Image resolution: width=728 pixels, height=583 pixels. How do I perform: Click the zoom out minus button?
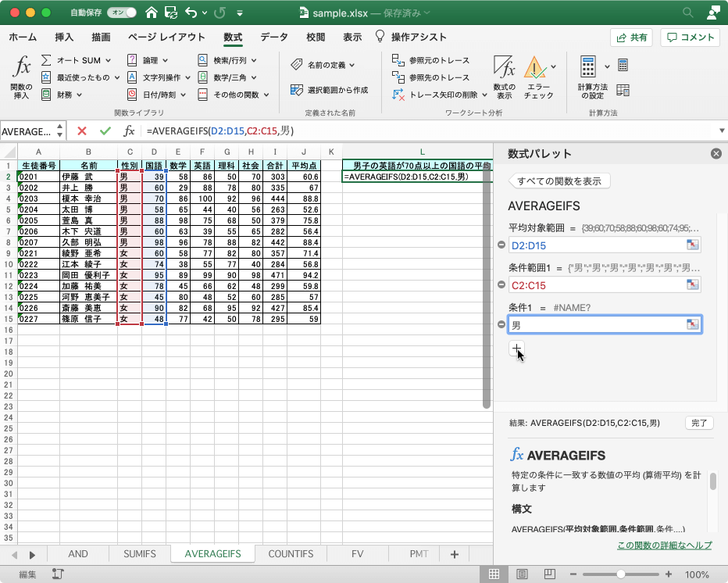pyautogui.click(x=573, y=574)
